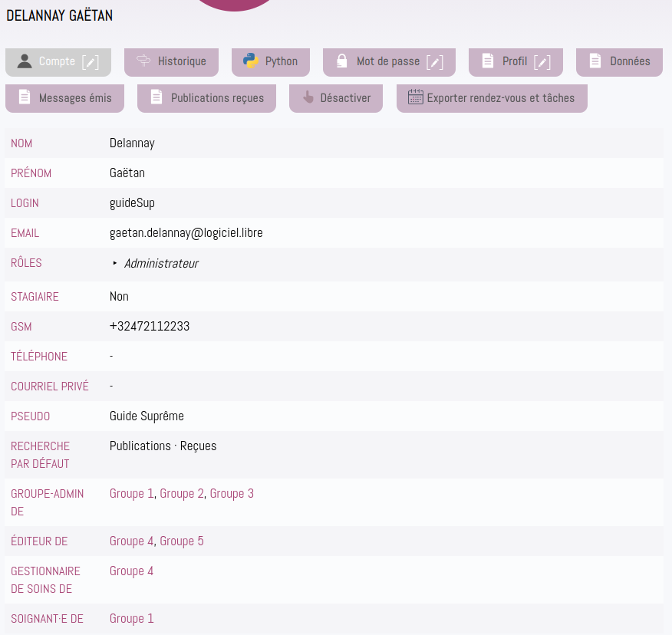672x635 pixels.
Task: Follow the Groupe 3 link
Action: pyautogui.click(x=232, y=493)
